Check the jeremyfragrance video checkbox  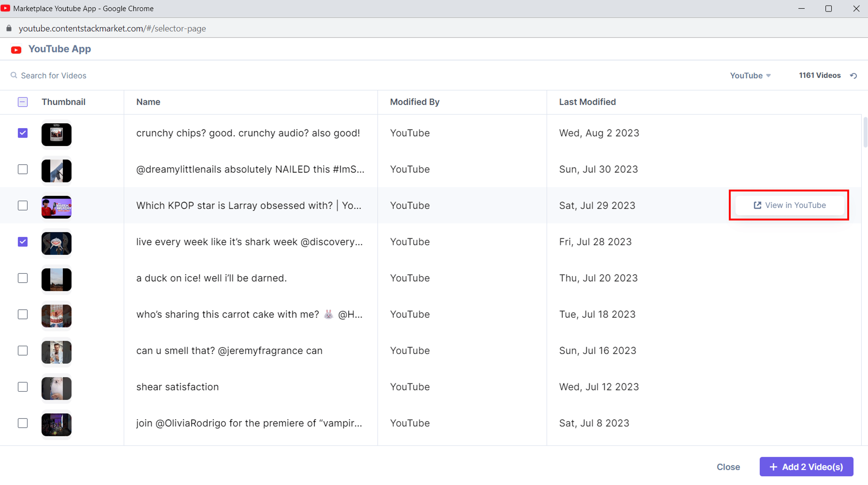click(23, 350)
